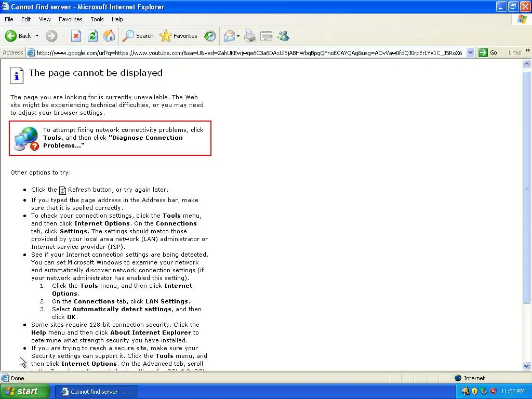Go to the Home page icon
Screen dimensions: 532x399
(x=109, y=36)
